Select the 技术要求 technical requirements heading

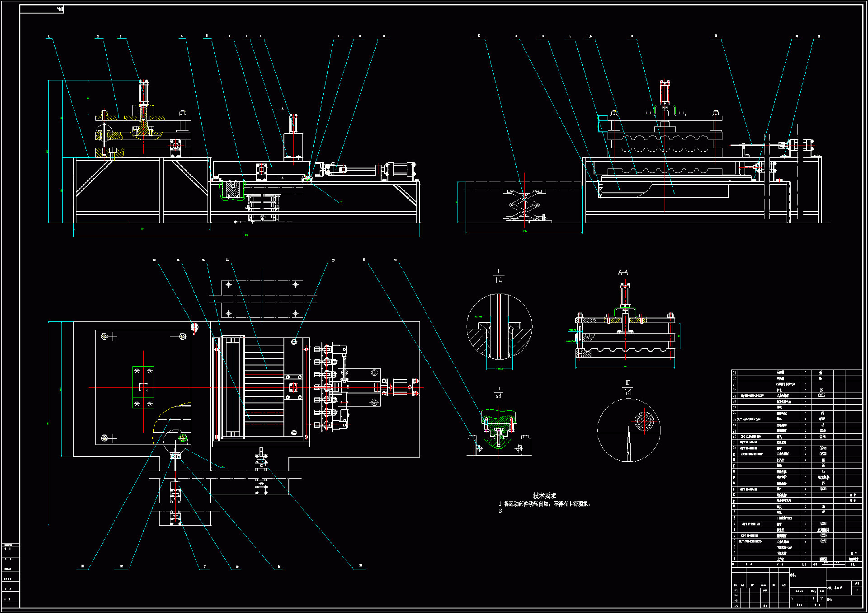pyautogui.click(x=544, y=496)
